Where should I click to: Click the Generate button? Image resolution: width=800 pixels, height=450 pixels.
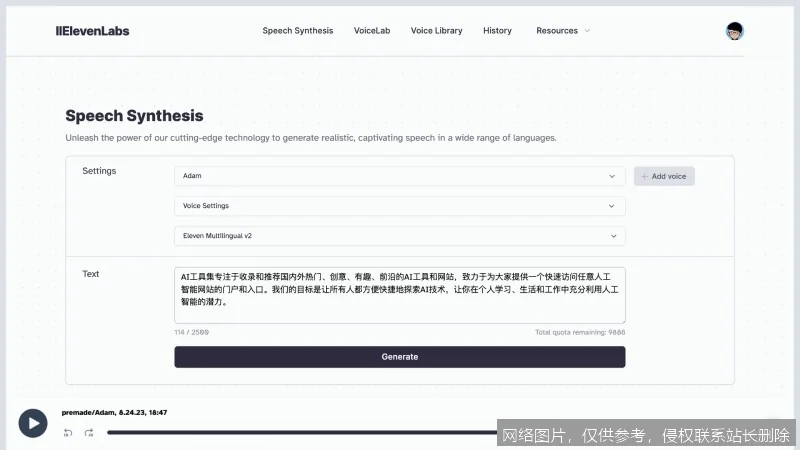399,357
